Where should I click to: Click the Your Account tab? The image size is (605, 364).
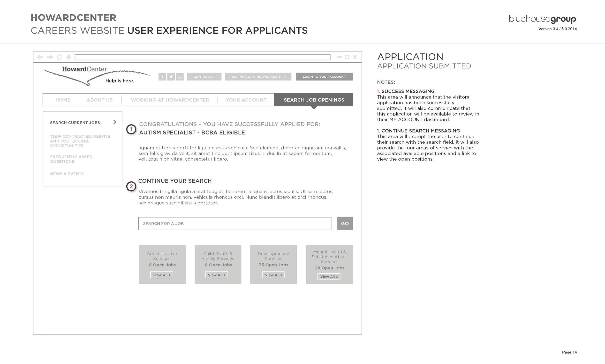[x=246, y=100]
